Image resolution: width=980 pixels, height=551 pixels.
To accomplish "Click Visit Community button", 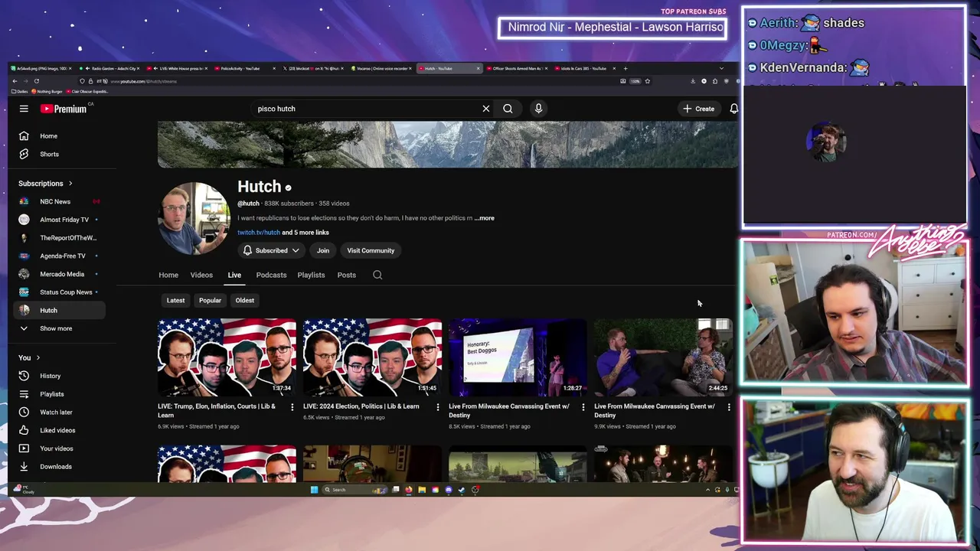I will [371, 250].
